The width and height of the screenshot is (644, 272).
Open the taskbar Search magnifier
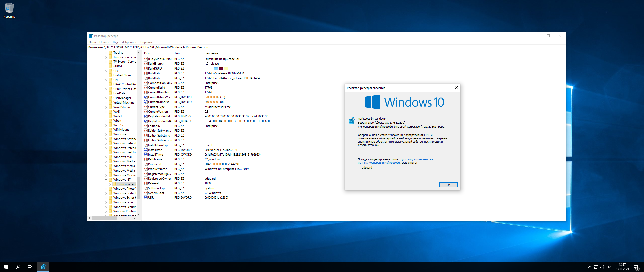[x=18, y=267]
